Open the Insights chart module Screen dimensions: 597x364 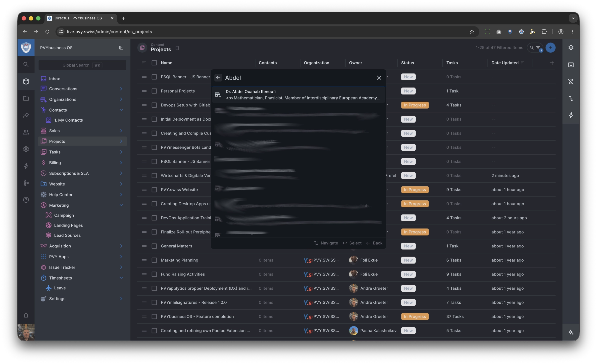26,115
